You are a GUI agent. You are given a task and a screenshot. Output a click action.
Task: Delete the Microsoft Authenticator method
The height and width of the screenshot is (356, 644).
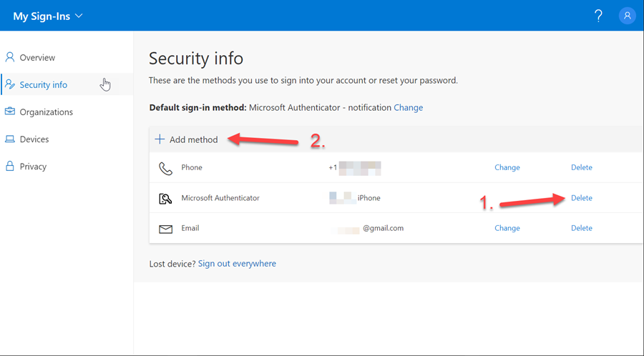click(x=581, y=198)
